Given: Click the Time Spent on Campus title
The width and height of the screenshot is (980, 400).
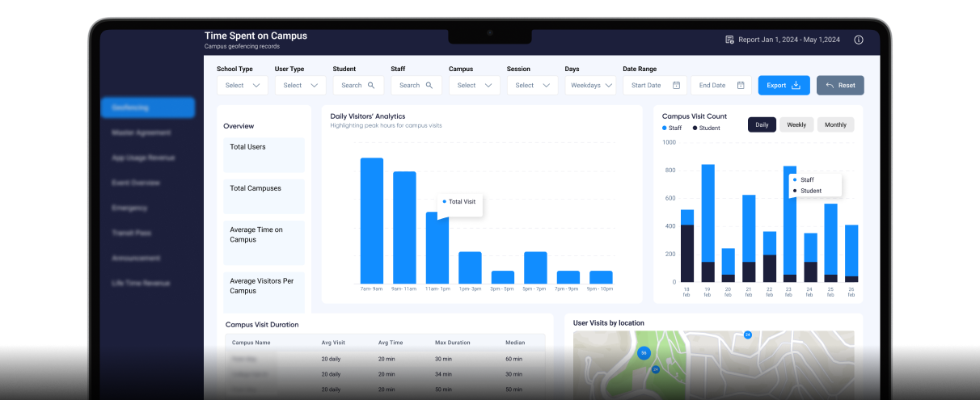Looking at the screenshot, I should coord(256,36).
